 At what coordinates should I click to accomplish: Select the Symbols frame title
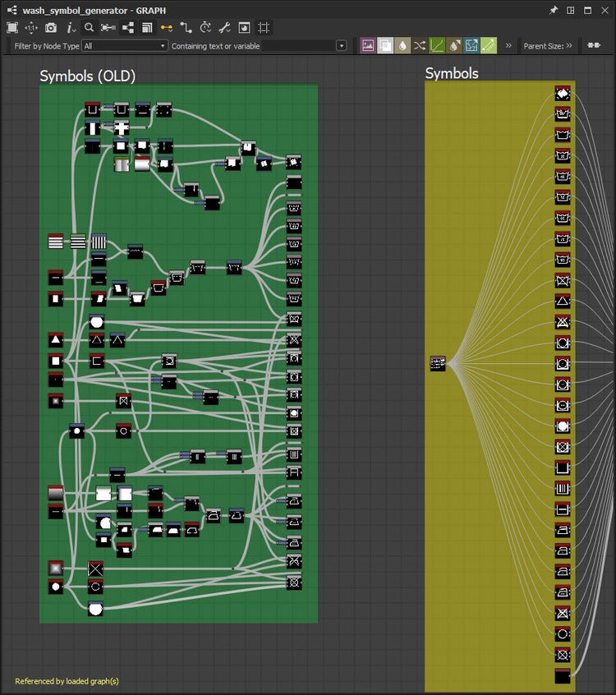point(451,73)
